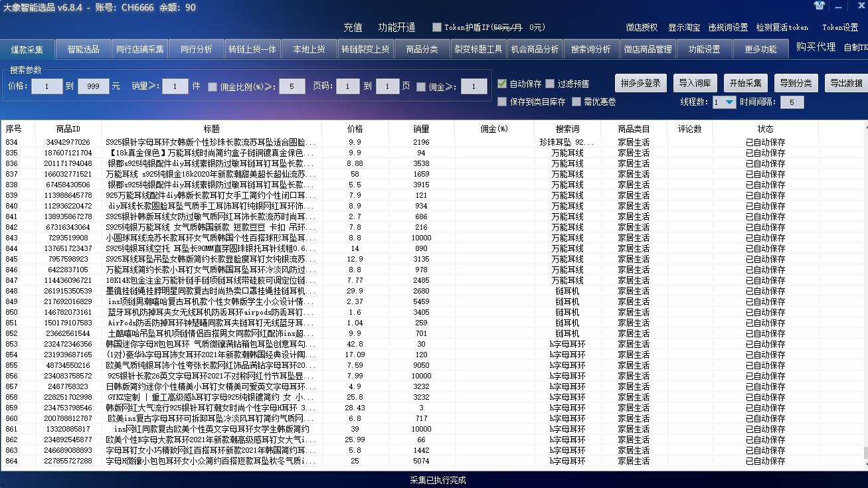Go to the 同行店铺采集 tab
Viewport: 868px width, 488px height.
139,49
